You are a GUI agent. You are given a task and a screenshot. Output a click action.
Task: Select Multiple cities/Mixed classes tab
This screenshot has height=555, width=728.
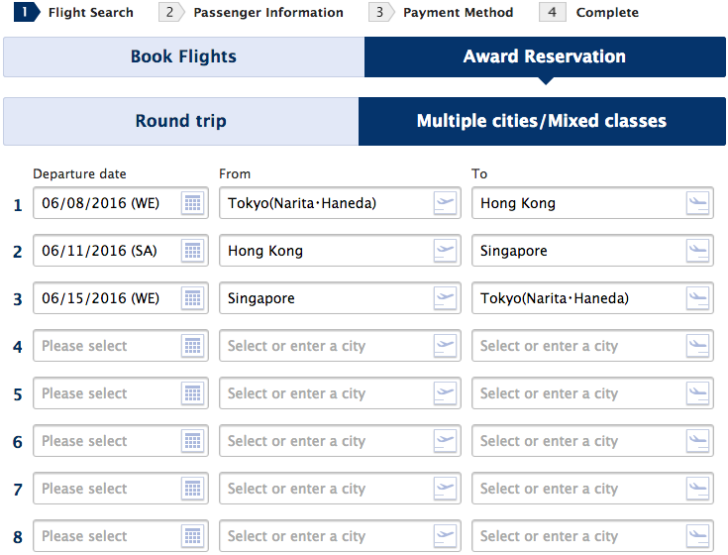(x=542, y=121)
